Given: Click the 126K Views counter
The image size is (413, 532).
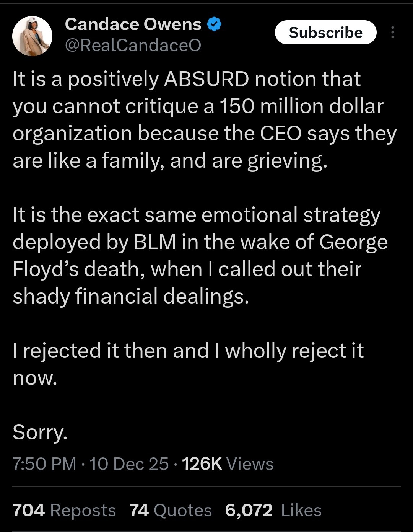Looking at the screenshot, I should [x=228, y=464].
